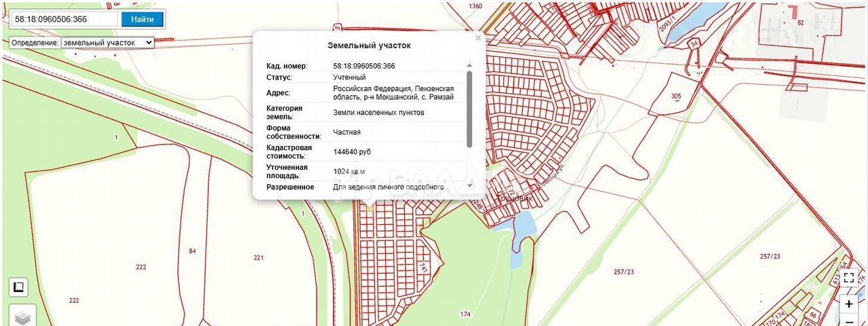The height and width of the screenshot is (326, 868).
Task: Click the popup scrollbar down arrow
Action: (469, 185)
